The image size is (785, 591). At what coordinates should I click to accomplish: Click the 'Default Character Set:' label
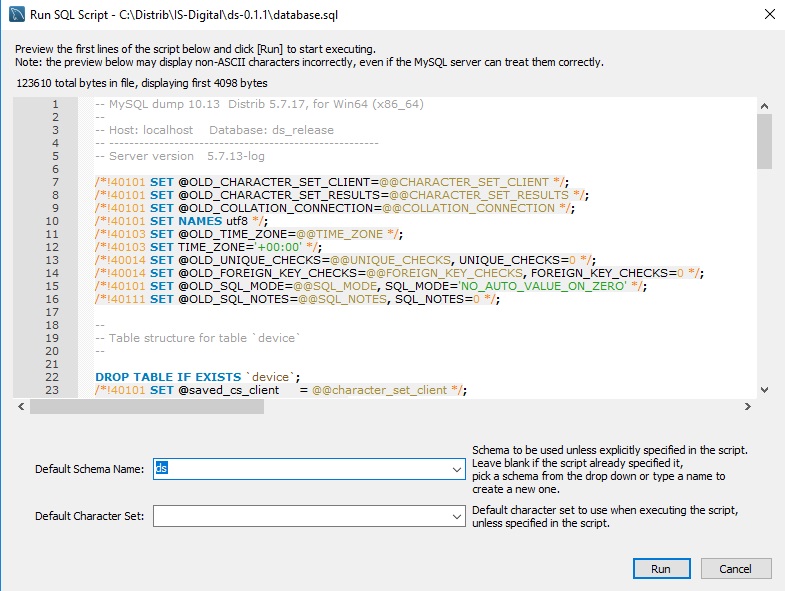click(x=89, y=516)
